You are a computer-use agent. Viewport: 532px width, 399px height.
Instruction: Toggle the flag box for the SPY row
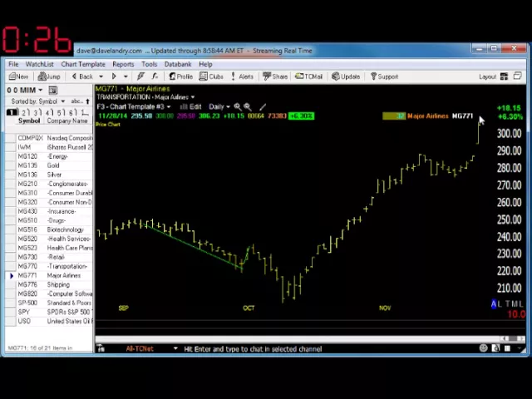point(11,313)
